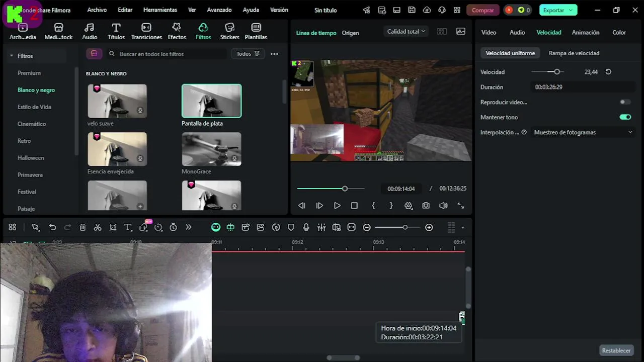Select the Halloween filter category
This screenshot has width=644, height=362.
pyautogui.click(x=31, y=158)
